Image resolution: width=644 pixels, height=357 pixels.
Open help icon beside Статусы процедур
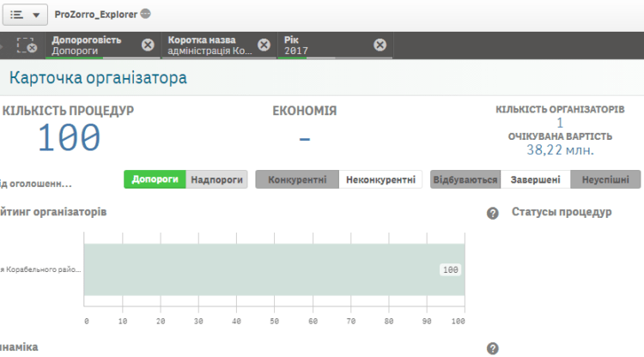[x=493, y=213]
